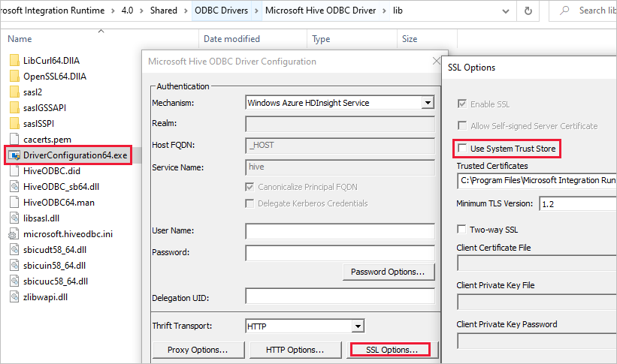Select the sbicuin58_64.dll file icon
The image size is (617, 364).
[x=14, y=266]
